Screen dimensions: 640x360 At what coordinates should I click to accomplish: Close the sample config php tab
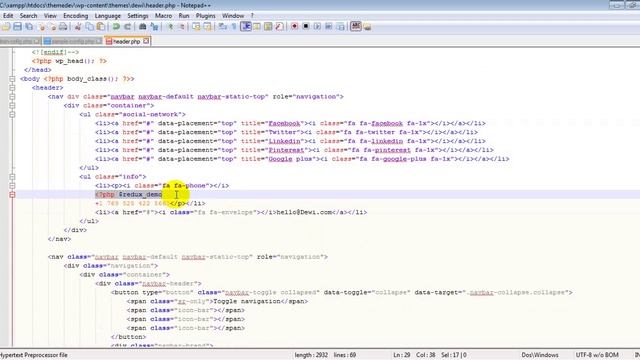point(99,41)
